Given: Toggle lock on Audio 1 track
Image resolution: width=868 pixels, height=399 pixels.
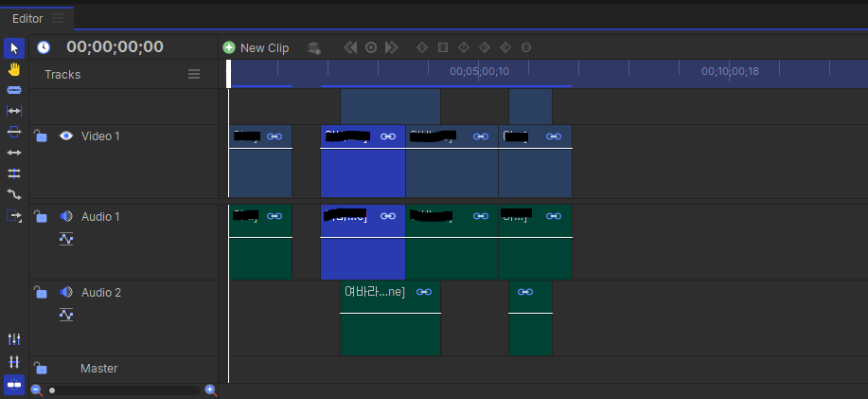Looking at the screenshot, I should click(x=41, y=216).
